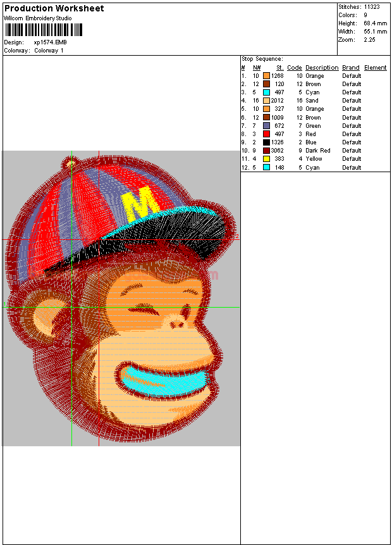The image size is (392, 545).
Task: Click the black swatch in the Blue row
Action: [266, 142]
